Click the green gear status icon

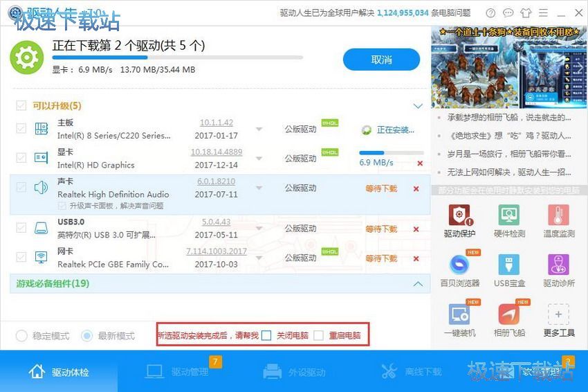(26, 57)
